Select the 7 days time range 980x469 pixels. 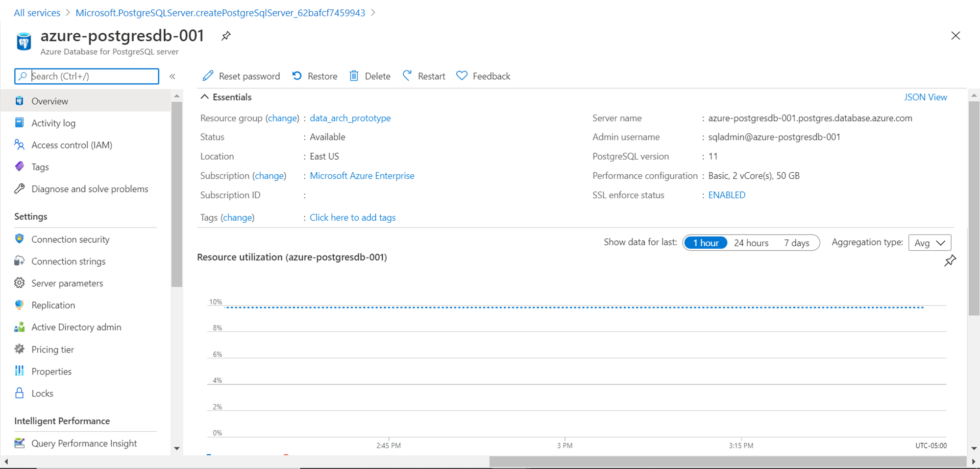tap(797, 243)
